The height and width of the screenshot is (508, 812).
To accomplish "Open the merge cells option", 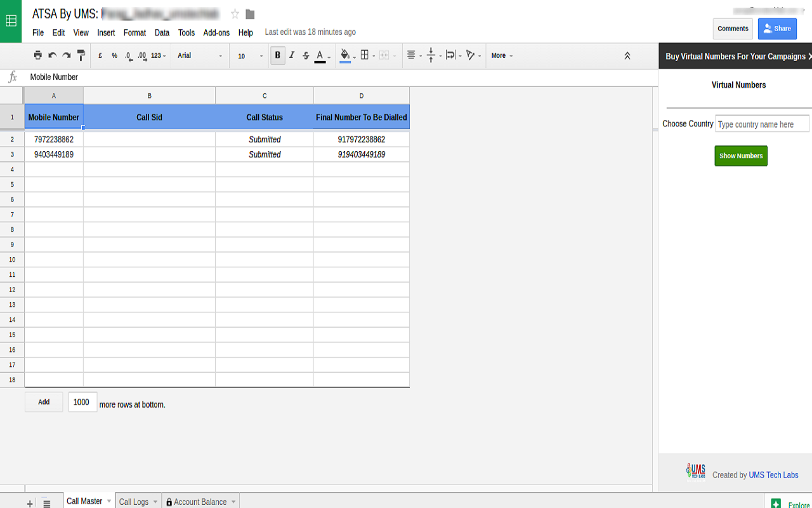I will tap(387, 56).
